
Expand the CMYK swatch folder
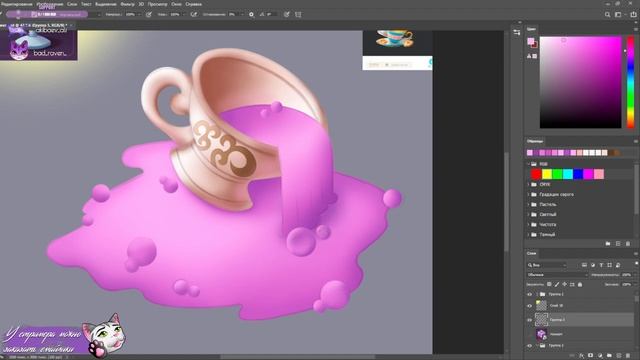click(528, 184)
